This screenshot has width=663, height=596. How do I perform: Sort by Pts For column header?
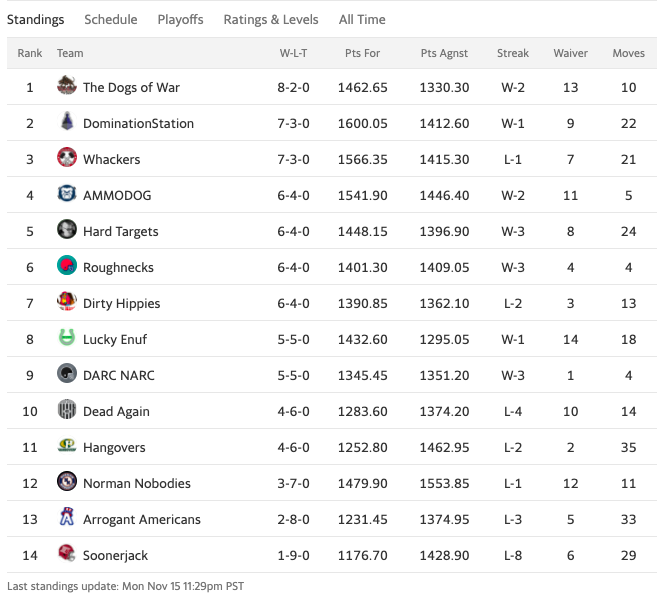point(362,53)
